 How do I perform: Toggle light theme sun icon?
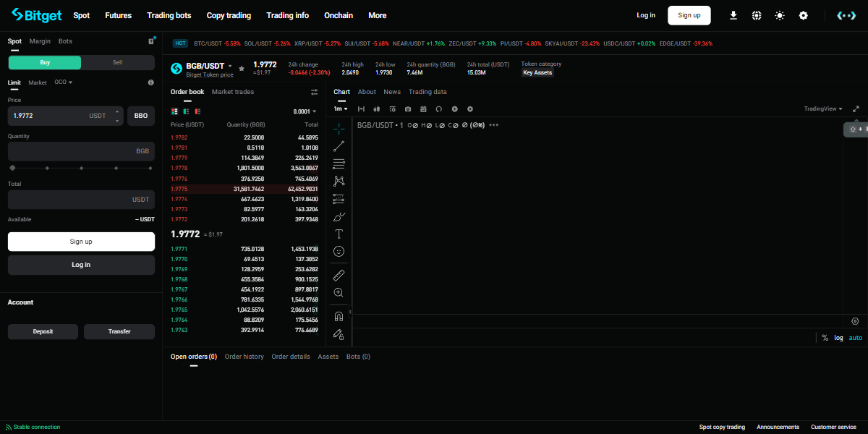point(780,15)
